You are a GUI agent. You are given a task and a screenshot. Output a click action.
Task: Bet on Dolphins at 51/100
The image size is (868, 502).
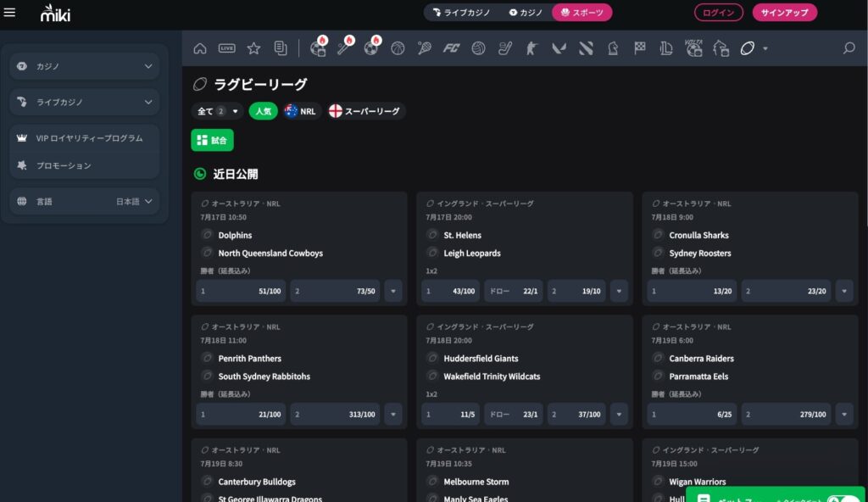pos(241,291)
